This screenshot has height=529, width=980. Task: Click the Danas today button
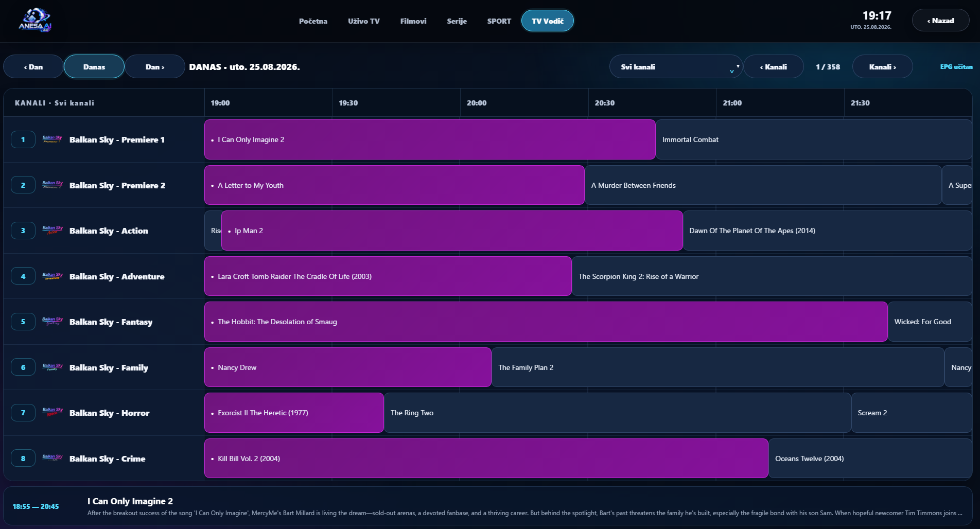click(x=94, y=66)
